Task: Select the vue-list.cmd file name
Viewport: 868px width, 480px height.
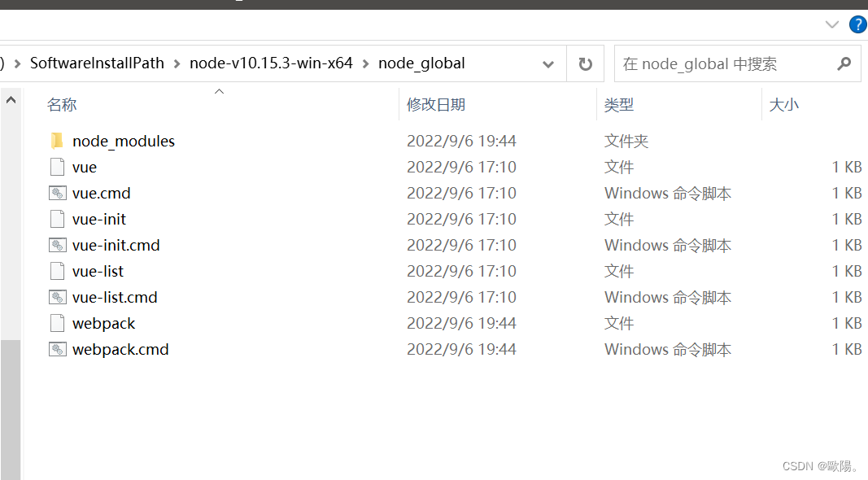Action: click(x=115, y=297)
